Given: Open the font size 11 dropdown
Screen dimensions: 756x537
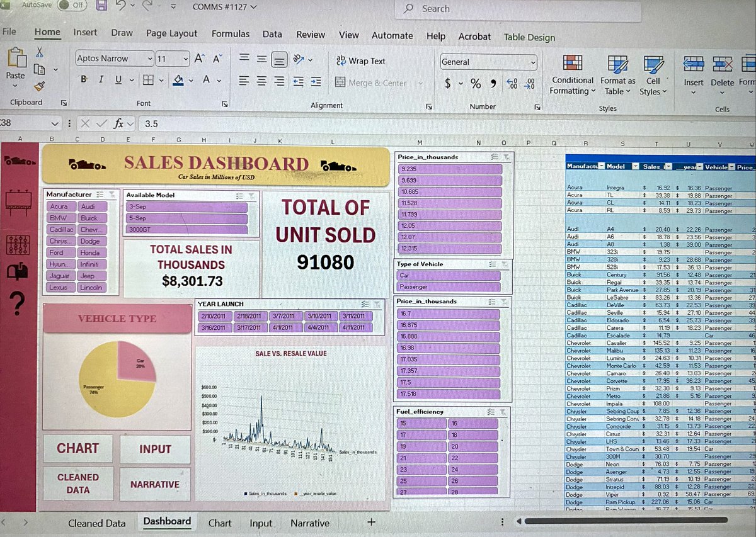Looking at the screenshot, I should [x=185, y=59].
